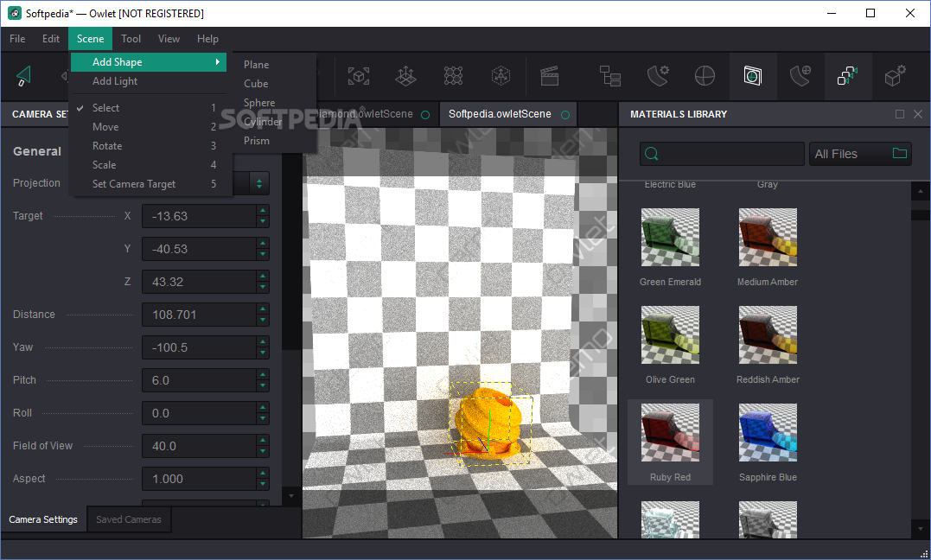Screen dimensions: 931x560
Task: Select the frame-object focus cube icon
Action: [x=358, y=76]
